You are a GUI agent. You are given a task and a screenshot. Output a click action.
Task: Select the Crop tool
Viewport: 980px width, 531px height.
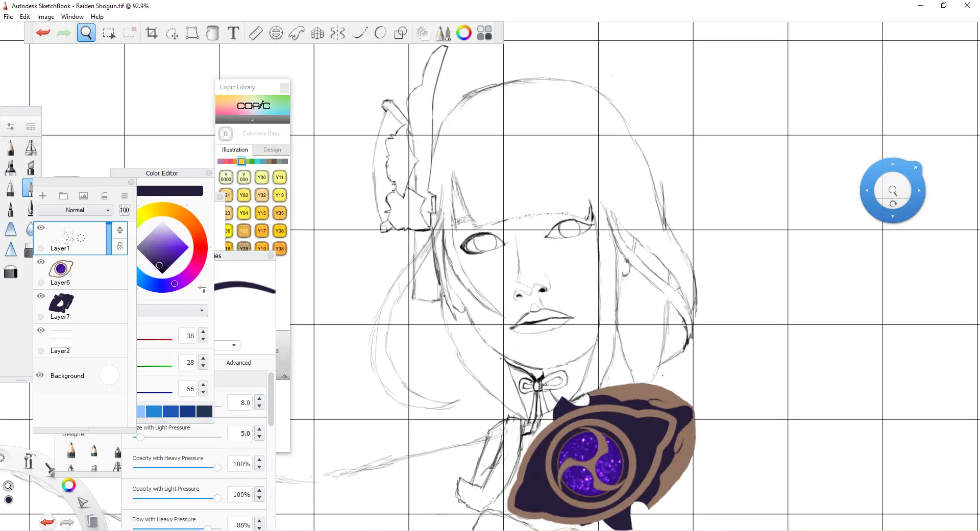[x=152, y=33]
